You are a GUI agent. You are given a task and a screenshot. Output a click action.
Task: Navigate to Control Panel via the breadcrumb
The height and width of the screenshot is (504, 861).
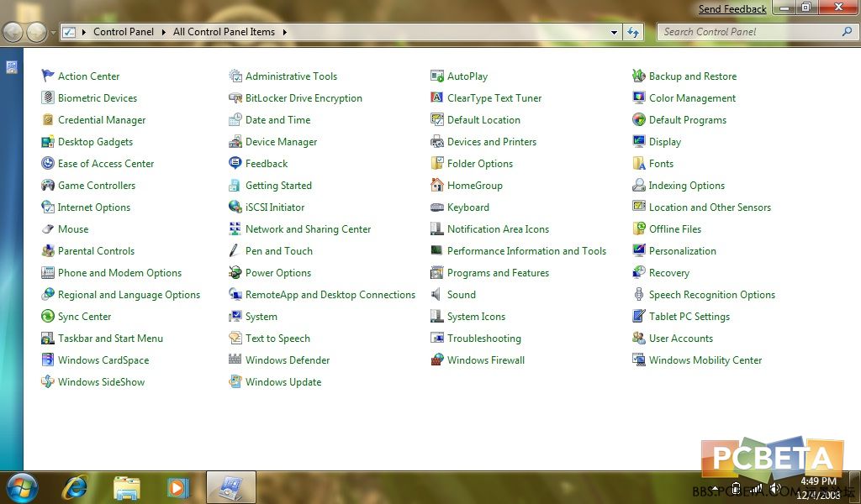click(x=124, y=32)
